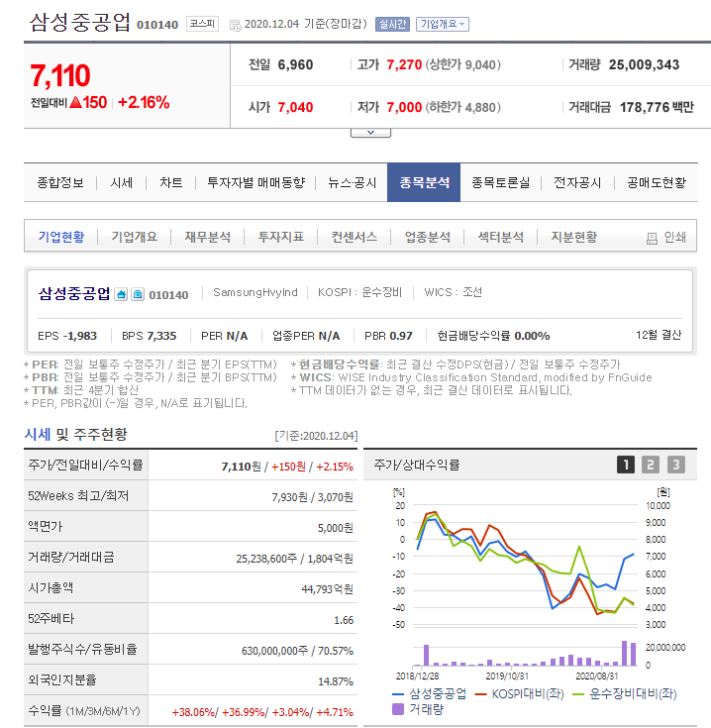This screenshot has width=711, height=728.
Task: Switch chart to page 2
Action: point(651,465)
